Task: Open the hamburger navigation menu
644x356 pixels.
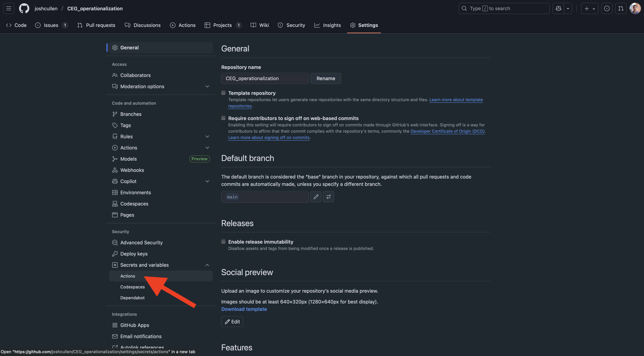Action: (x=9, y=9)
